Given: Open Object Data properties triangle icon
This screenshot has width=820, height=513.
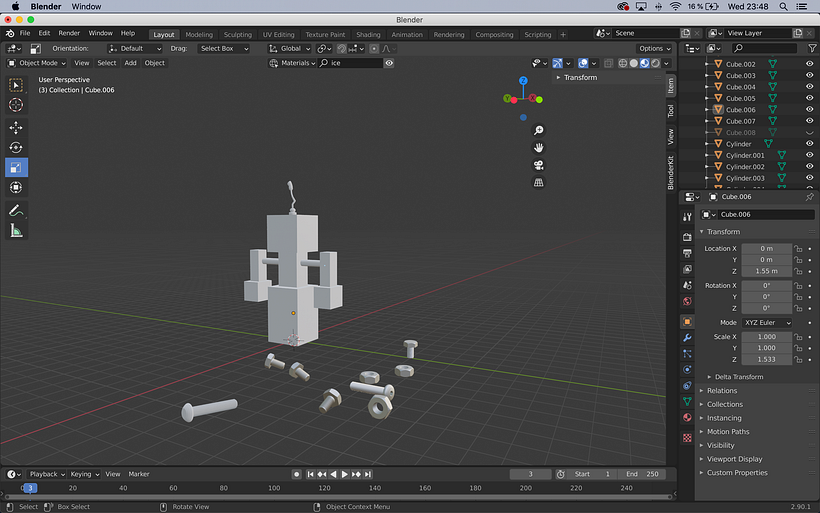Looking at the screenshot, I should pyautogui.click(x=687, y=401).
